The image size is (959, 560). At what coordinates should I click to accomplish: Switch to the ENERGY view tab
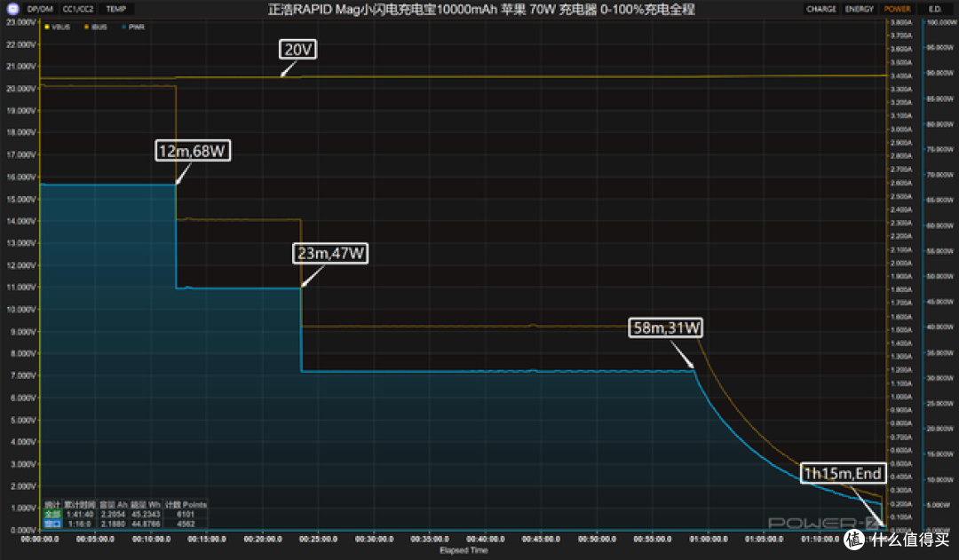tap(860, 9)
